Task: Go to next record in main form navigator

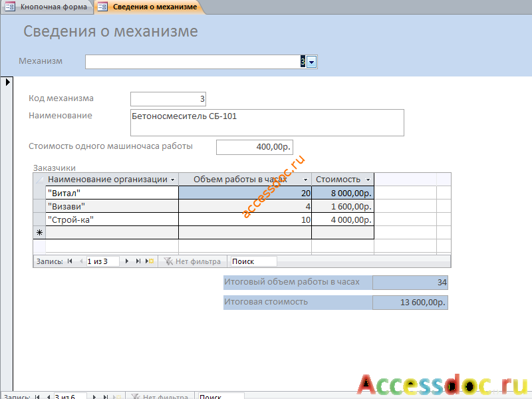Action: tap(94, 396)
